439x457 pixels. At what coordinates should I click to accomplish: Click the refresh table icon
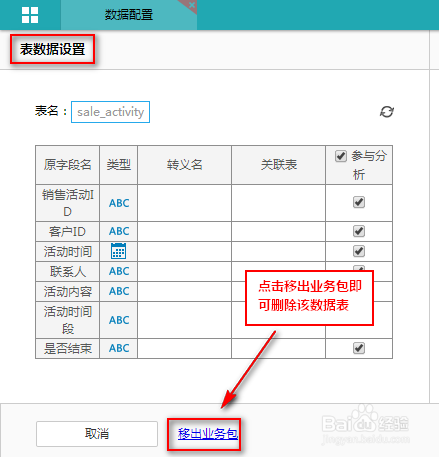(x=387, y=112)
